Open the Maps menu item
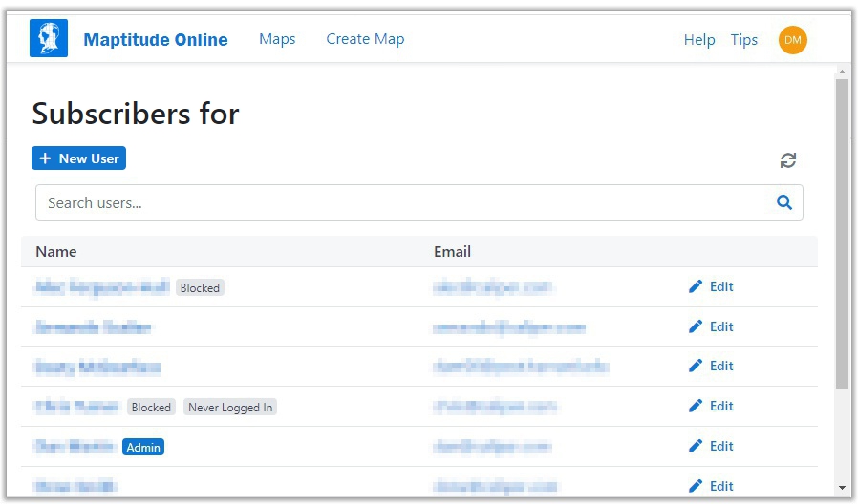The height and width of the screenshot is (504, 858). [277, 39]
